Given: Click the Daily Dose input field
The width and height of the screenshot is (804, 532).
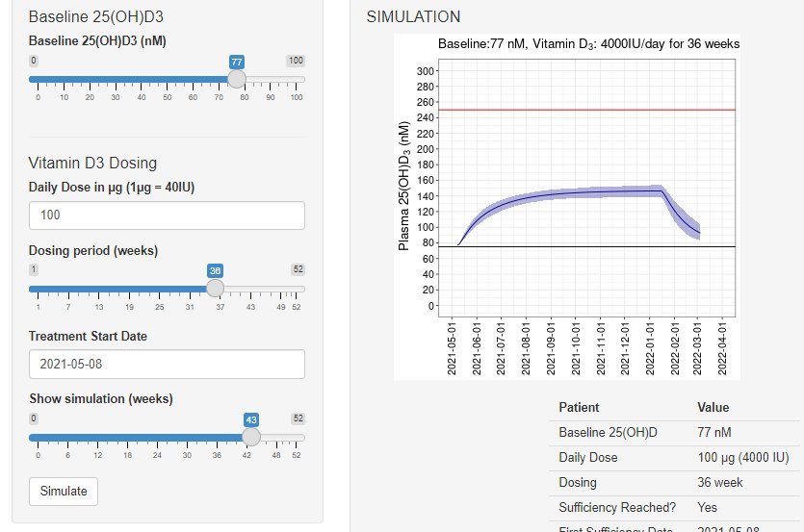Looking at the screenshot, I should point(167,215).
